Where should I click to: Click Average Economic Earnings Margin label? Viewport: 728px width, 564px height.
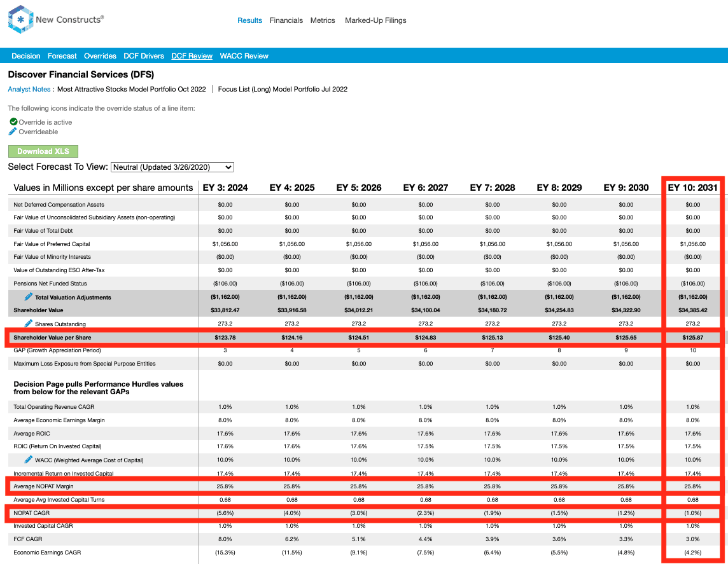[x=59, y=420]
